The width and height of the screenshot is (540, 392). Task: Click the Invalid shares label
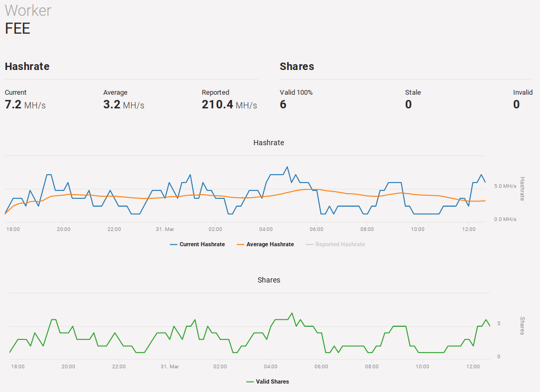tap(523, 92)
